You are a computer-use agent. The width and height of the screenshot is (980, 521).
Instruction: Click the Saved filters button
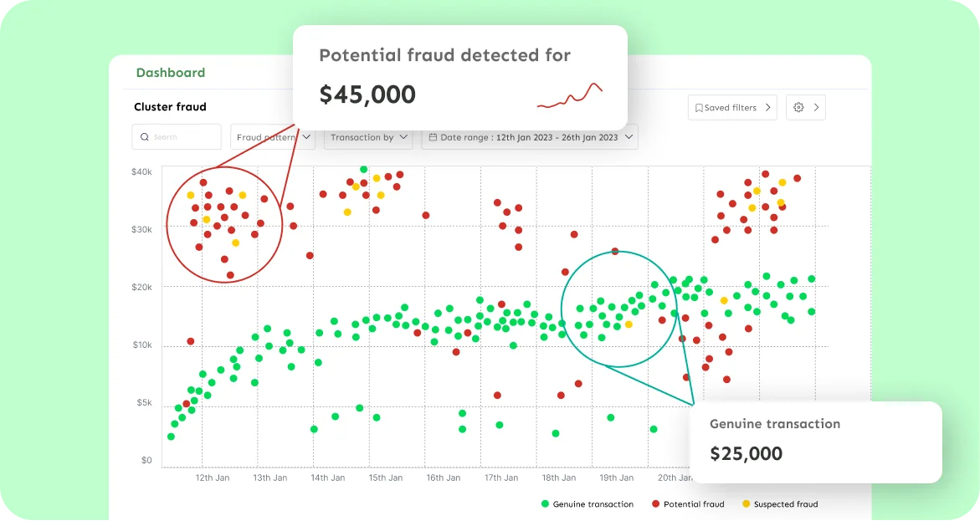[731, 108]
